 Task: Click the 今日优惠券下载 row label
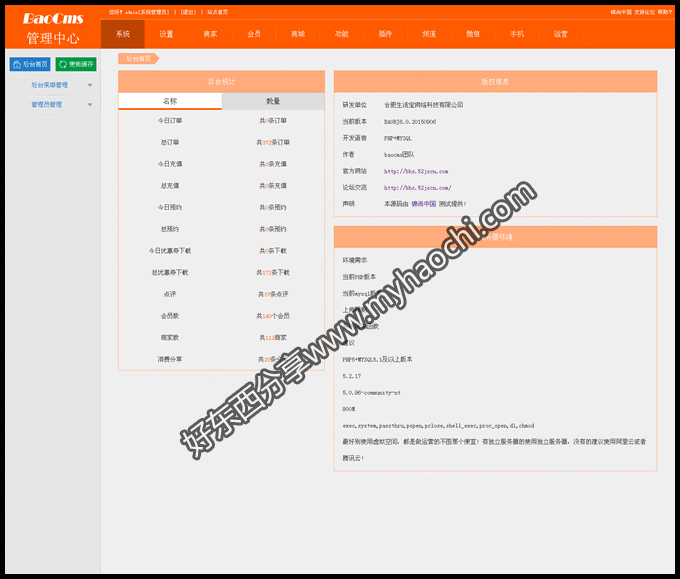170,251
